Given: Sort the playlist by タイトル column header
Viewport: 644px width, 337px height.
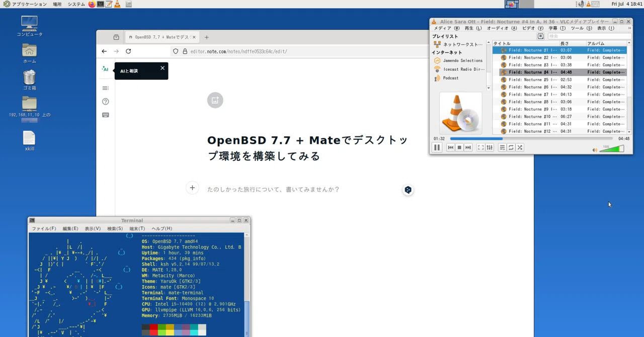Looking at the screenshot, I should coord(525,44).
